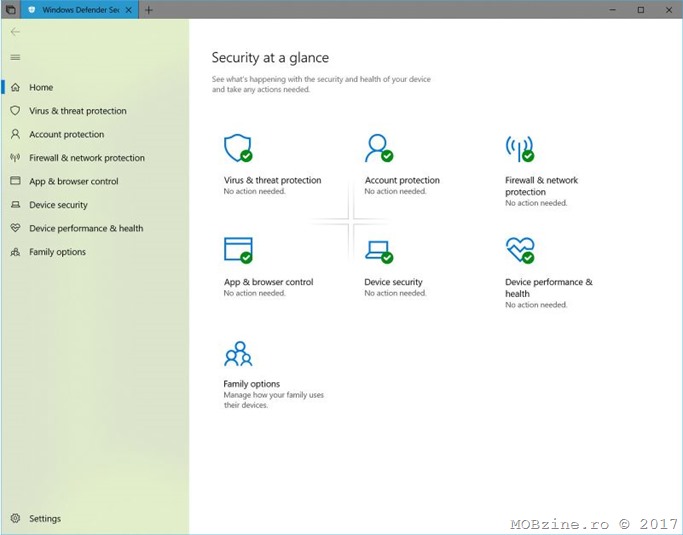Click 'No action needed' under Device security
The height and width of the screenshot is (535, 683).
click(x=395, y=293)
